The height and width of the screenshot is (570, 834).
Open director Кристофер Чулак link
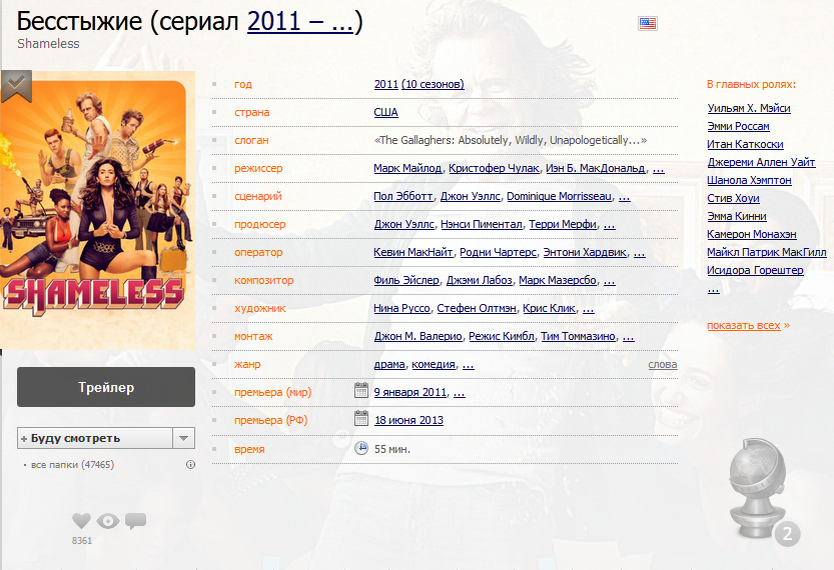[x=494, y=168]
